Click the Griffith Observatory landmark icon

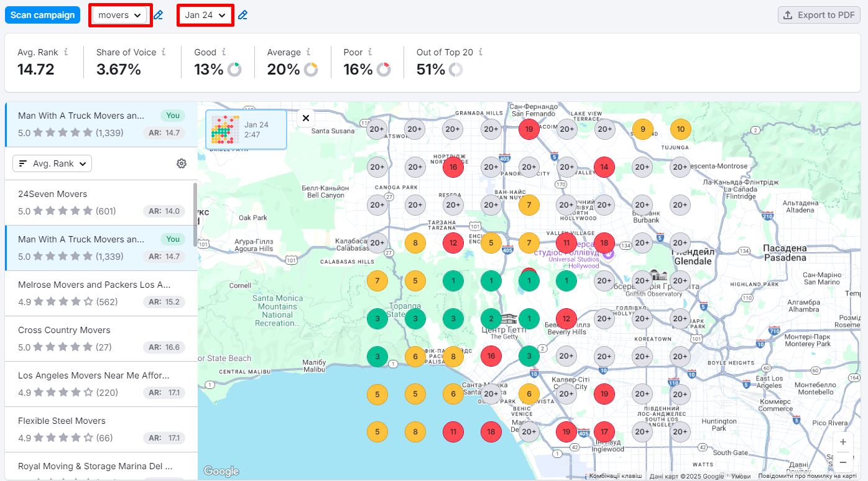(x=658, y=275)
